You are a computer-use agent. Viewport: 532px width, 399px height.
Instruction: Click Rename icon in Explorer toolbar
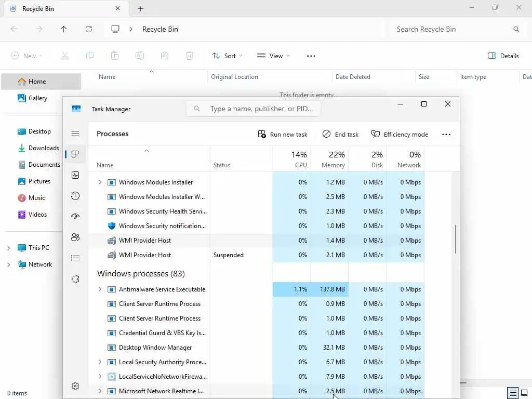pyautogui.click(x=140, y=56)
